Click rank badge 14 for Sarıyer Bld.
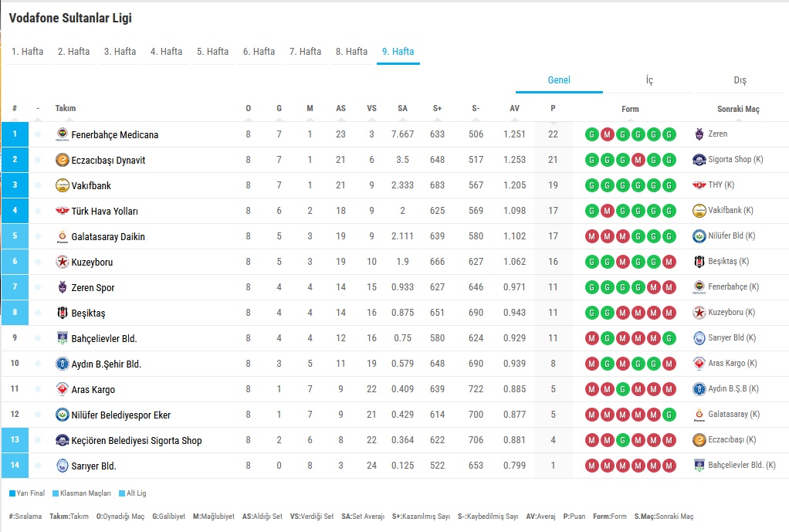789x532 pixels. point(15,465)
